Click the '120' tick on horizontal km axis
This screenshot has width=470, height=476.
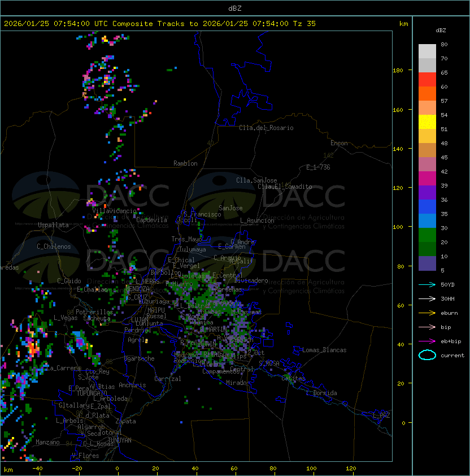(351, 469)
